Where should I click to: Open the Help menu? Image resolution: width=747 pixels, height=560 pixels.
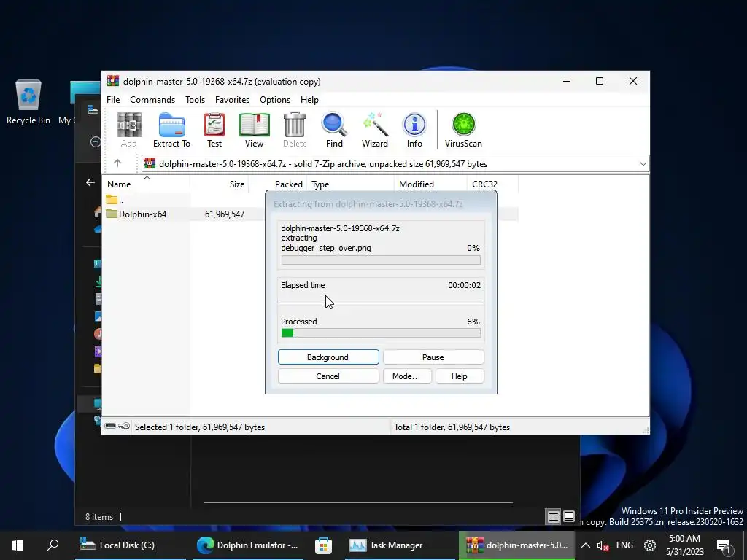coord(309,99)
